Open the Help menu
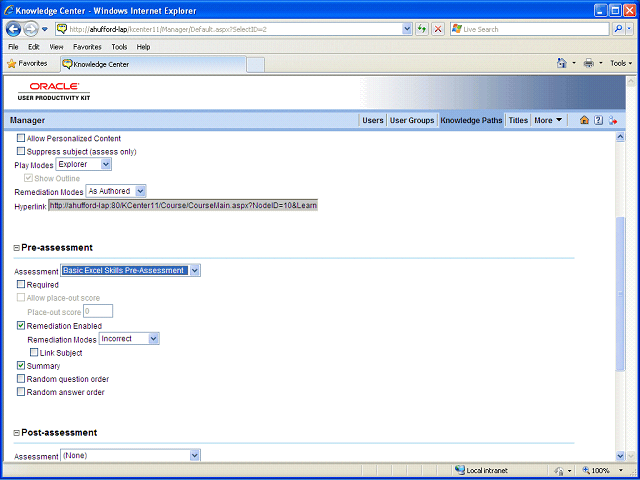 click(x=143, y=47)
